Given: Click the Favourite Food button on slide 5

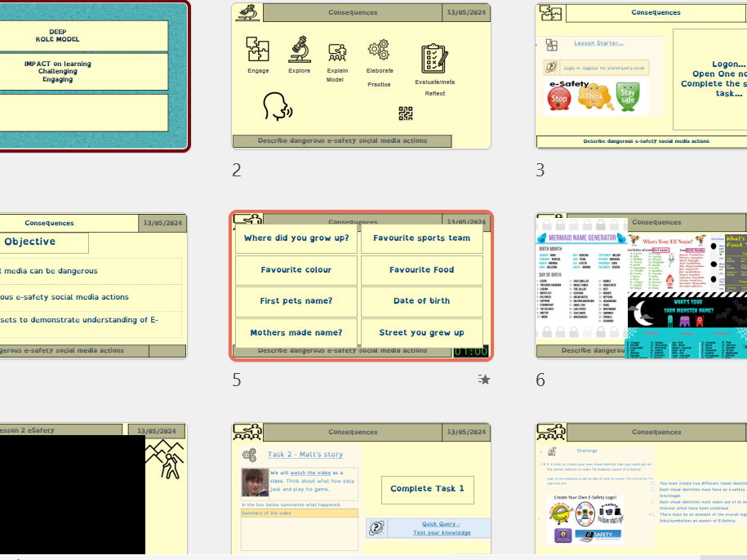Looking at the screenshot, I should point(421,269).
